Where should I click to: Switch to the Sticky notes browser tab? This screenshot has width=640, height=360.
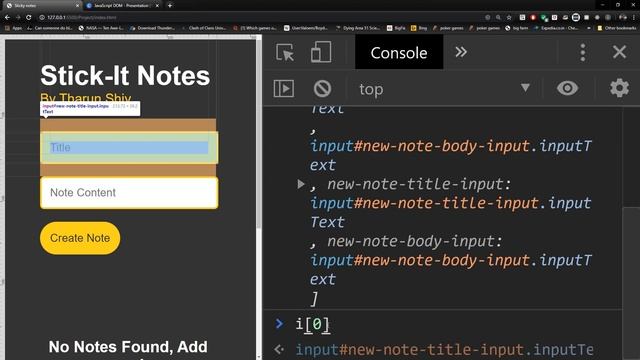(41, 6)
